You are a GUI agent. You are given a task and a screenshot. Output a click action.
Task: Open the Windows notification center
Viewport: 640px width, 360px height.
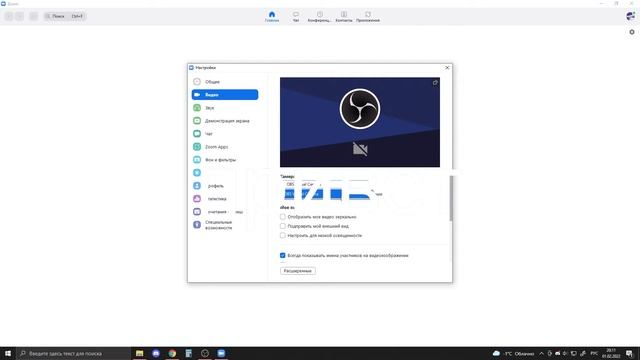tap(629, 353)
